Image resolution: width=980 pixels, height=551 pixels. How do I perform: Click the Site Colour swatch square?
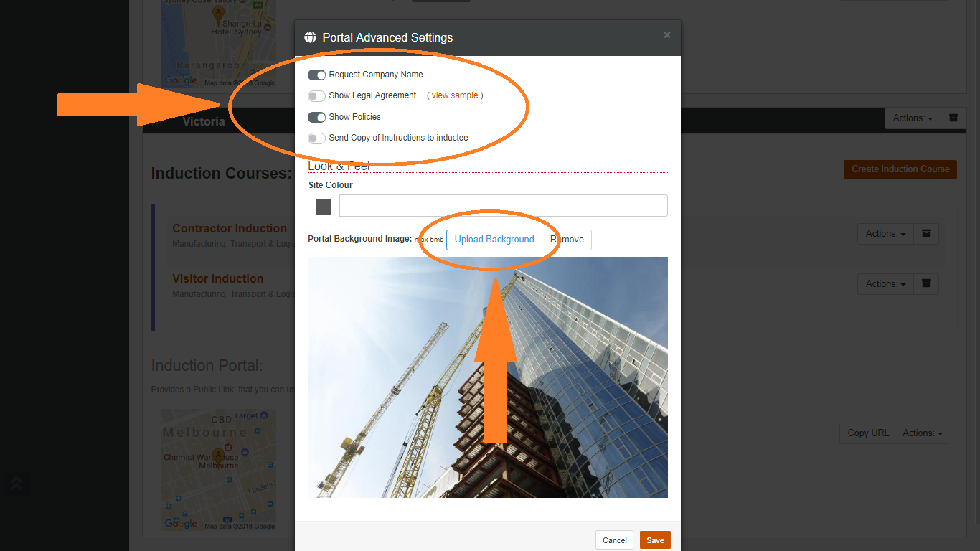pyautogui.click(x=324, y=207)
